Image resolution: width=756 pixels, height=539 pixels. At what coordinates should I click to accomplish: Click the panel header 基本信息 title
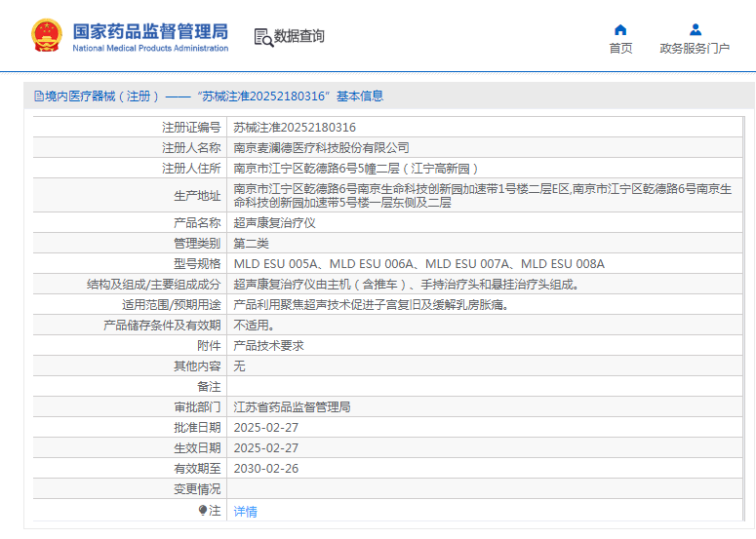[x=359, y=96]
